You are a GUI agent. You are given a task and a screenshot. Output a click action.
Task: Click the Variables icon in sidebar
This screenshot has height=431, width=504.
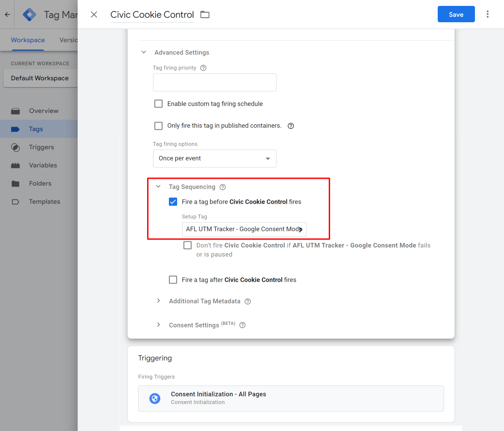(15, 166)
